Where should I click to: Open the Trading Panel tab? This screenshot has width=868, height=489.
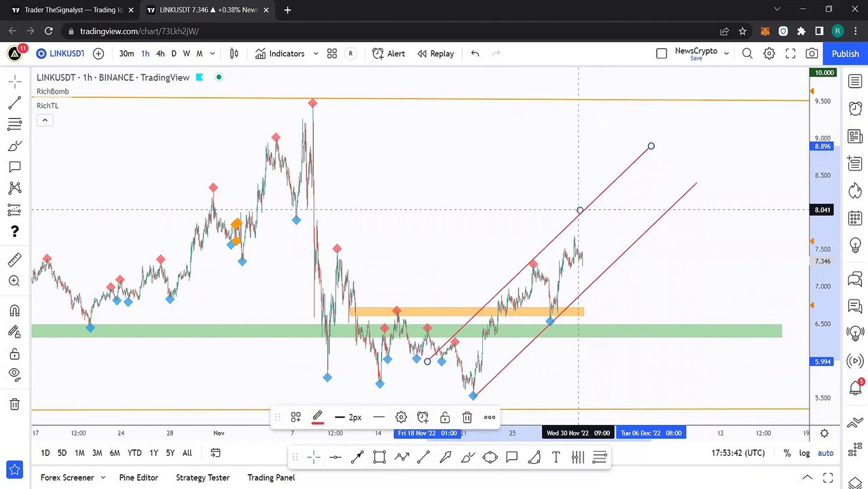(x=271, y=477)
